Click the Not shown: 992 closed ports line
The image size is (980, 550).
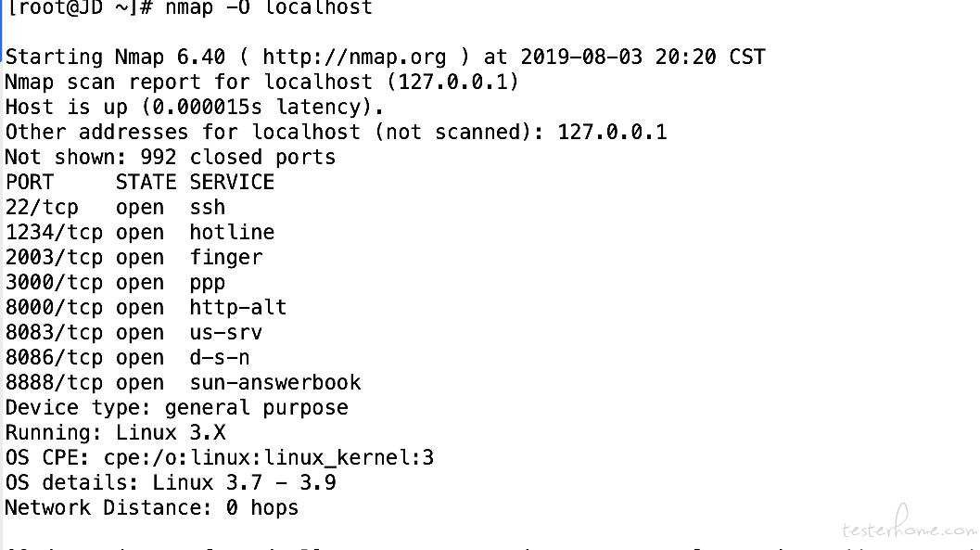click(170, 157)
